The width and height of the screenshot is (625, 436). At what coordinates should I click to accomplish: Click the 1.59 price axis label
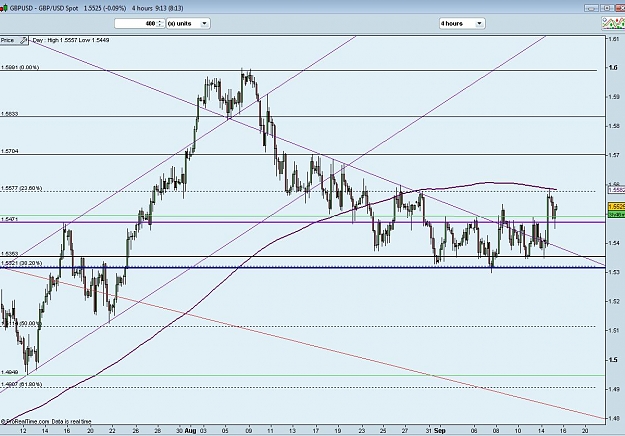tap(614, 97)
